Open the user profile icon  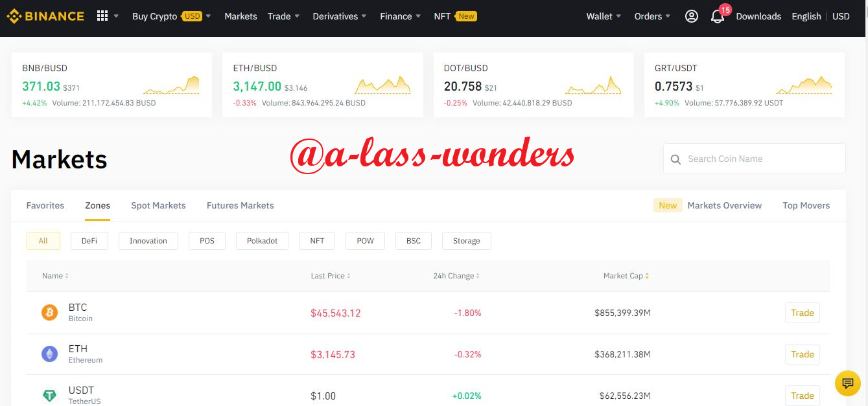click(692, 16)
